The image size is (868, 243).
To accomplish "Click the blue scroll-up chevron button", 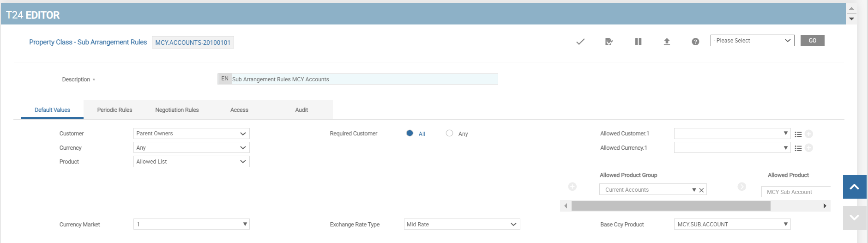I will pyautogui.click(x=854, y=187).
